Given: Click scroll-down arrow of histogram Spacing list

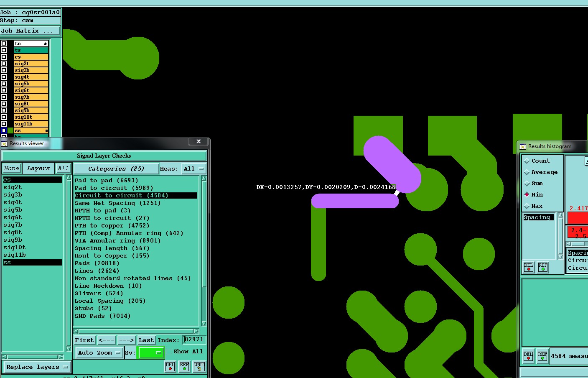Looking at the screenshot, I should pos(560,257).
